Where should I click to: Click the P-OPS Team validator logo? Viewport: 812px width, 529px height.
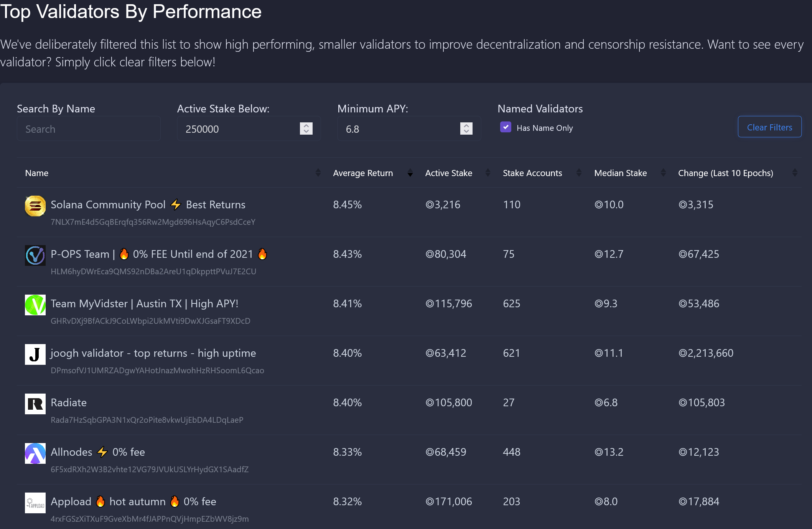pyautogui.click(x=35, y=255)
